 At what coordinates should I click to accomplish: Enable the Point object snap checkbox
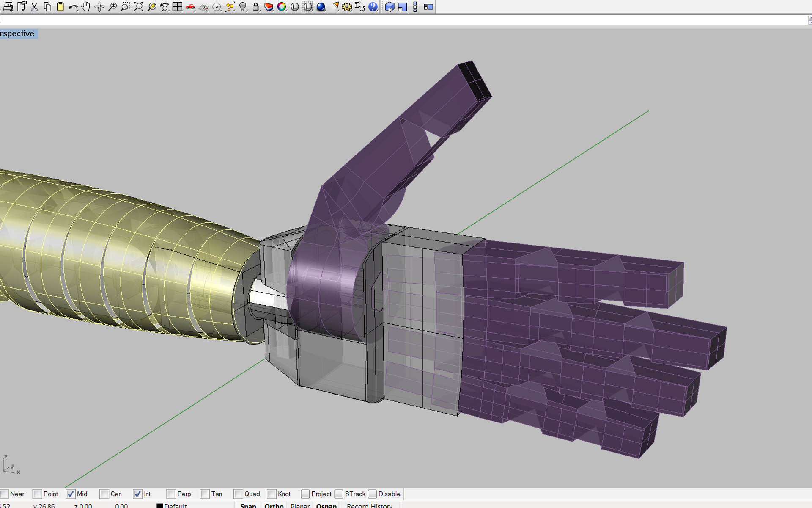[x=38, y=494]
